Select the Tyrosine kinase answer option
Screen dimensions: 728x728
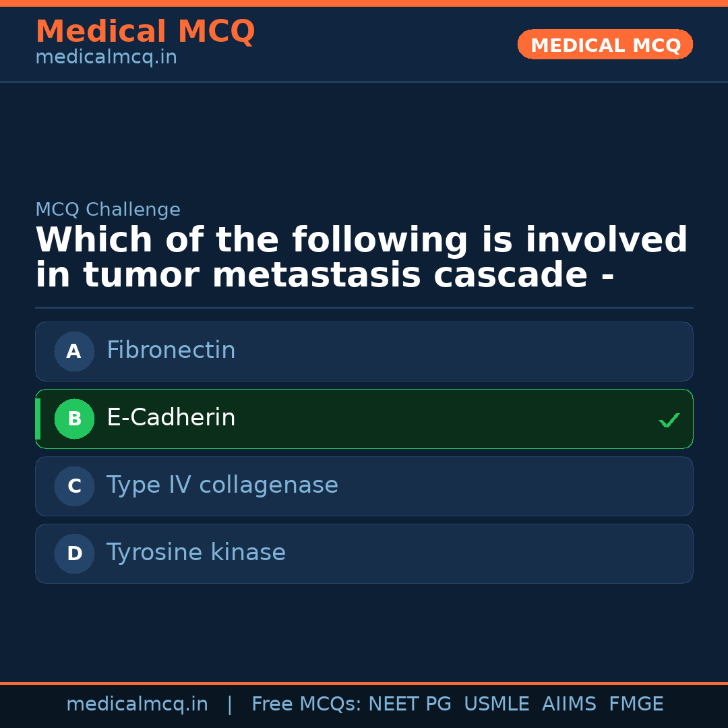coord(364,553)
